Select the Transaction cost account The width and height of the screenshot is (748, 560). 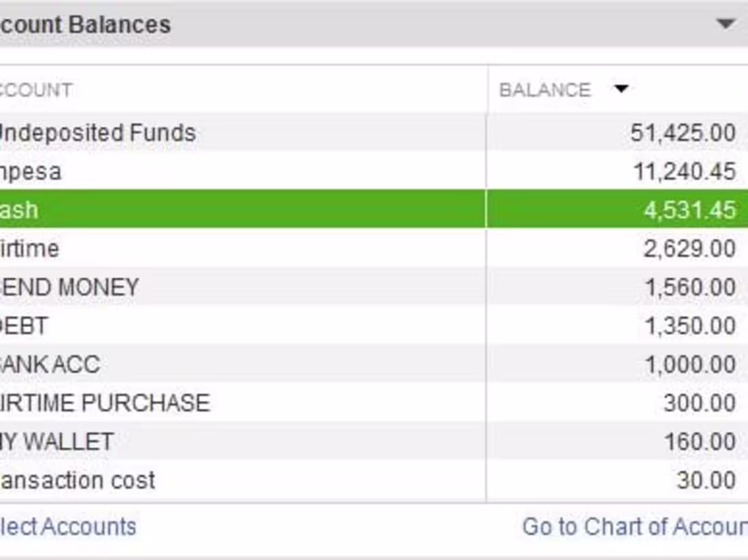tap(78, 480)
